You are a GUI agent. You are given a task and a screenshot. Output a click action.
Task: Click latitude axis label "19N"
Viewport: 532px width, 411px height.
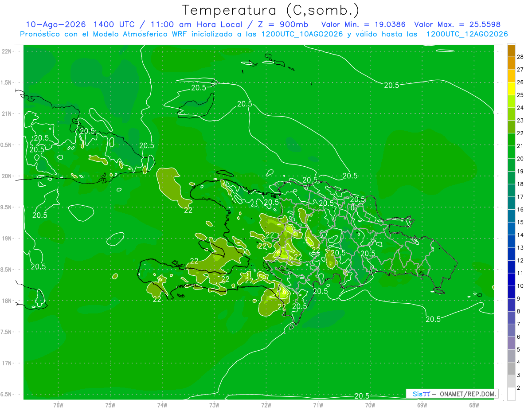point(6,238)
